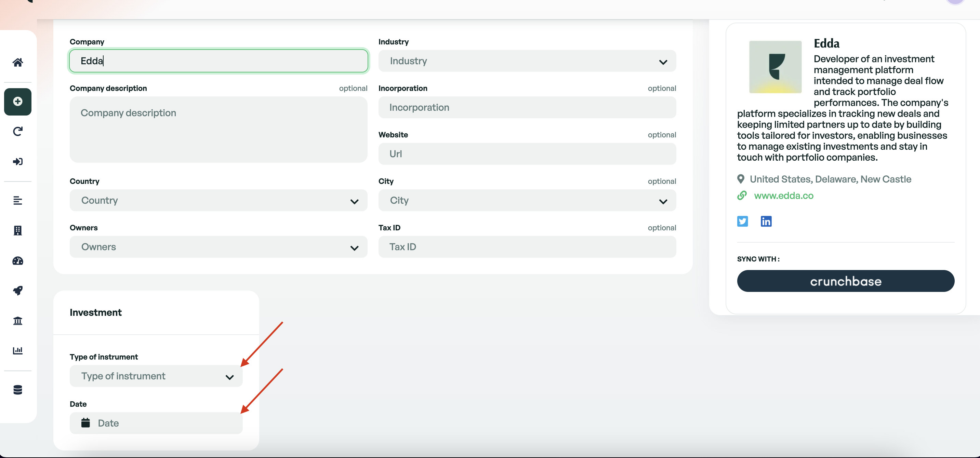Click the green link chain icon
The width and height of the screenshot is (980, 458).
coord(741,196)
